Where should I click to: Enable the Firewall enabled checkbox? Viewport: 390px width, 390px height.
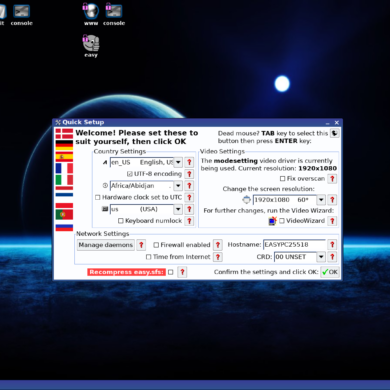click(156, 245)
